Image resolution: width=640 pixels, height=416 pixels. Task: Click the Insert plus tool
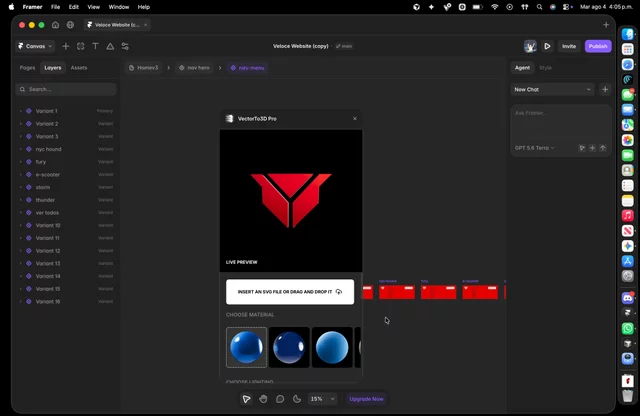point(65,46)
